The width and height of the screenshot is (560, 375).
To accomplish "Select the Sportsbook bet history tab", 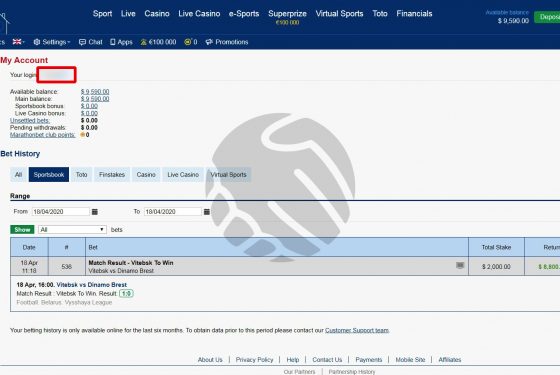I will coord(49,175).
